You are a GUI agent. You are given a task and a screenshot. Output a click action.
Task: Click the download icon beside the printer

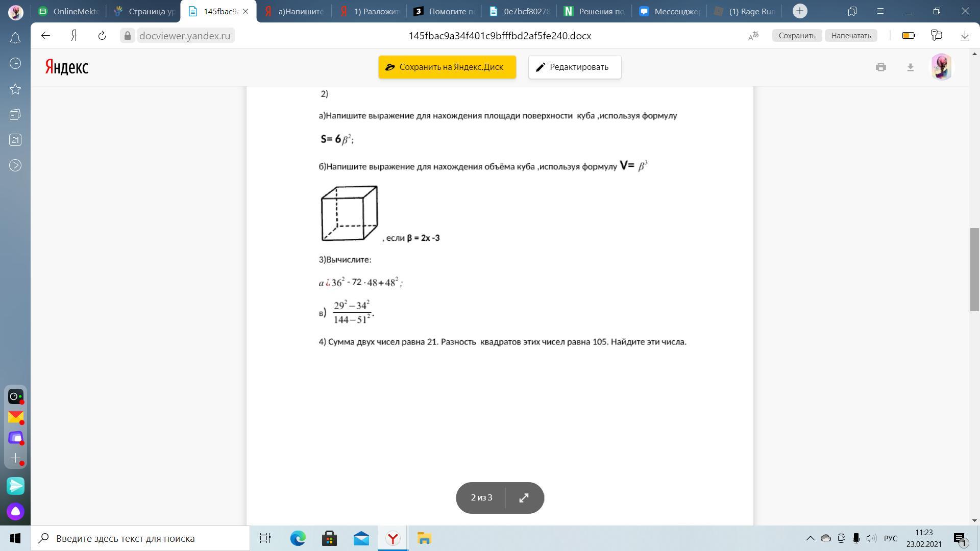[910, 67]
